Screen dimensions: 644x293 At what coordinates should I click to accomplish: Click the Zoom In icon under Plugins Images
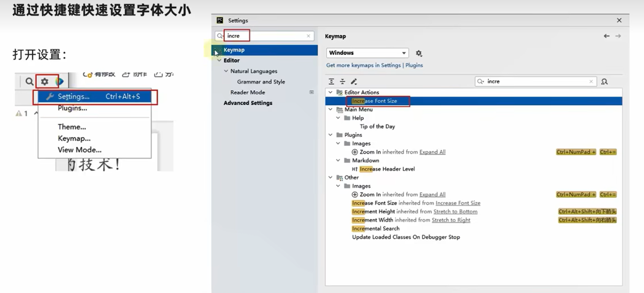pyautogui.click(x=355, y=152)
